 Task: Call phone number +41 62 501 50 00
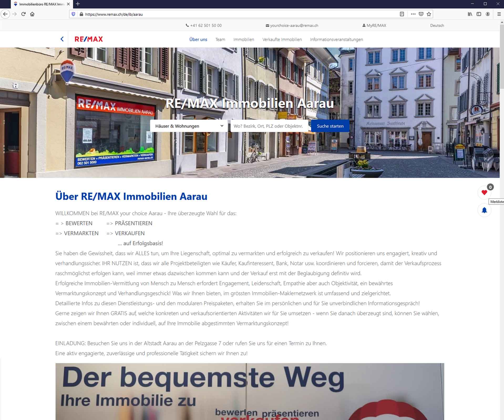coord(204,25)
